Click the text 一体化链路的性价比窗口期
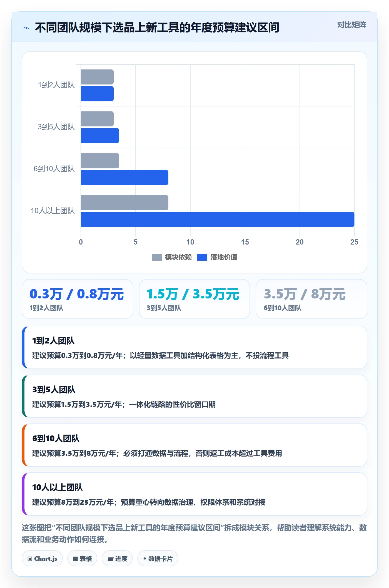Viewport: 389px width, 588px height. 172,405
